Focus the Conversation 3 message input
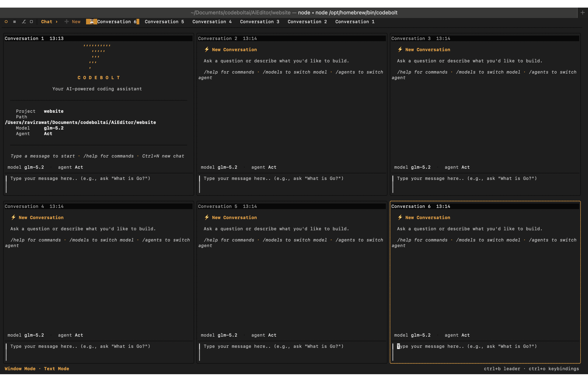 click(485, 184)
